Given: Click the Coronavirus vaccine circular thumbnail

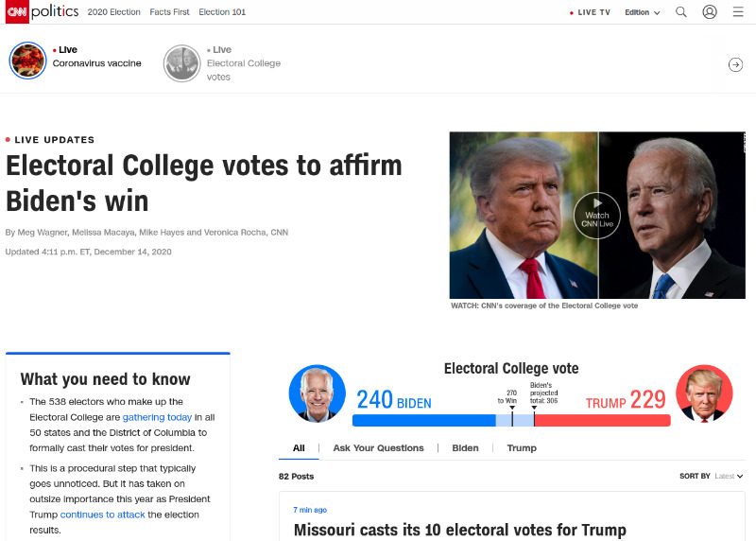Looking at the screenshot, I should tap(27, 61).
